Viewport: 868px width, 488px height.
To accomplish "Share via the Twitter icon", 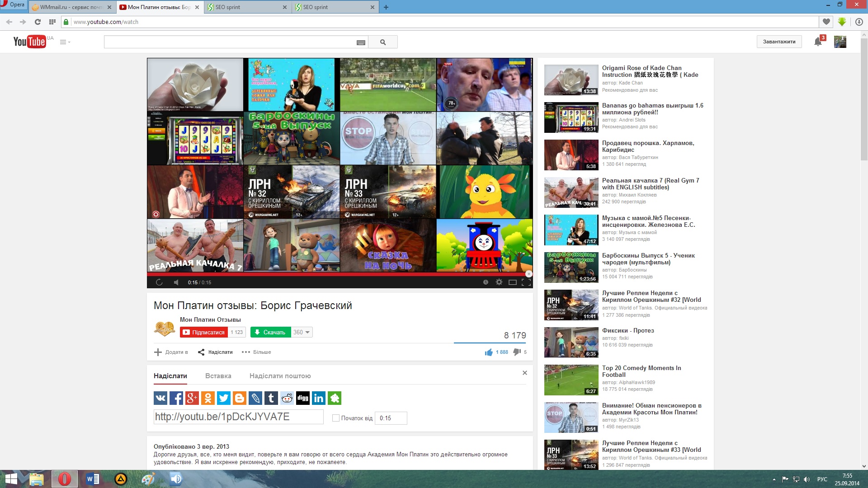I will pyautogui.click(x=224, y=398).
